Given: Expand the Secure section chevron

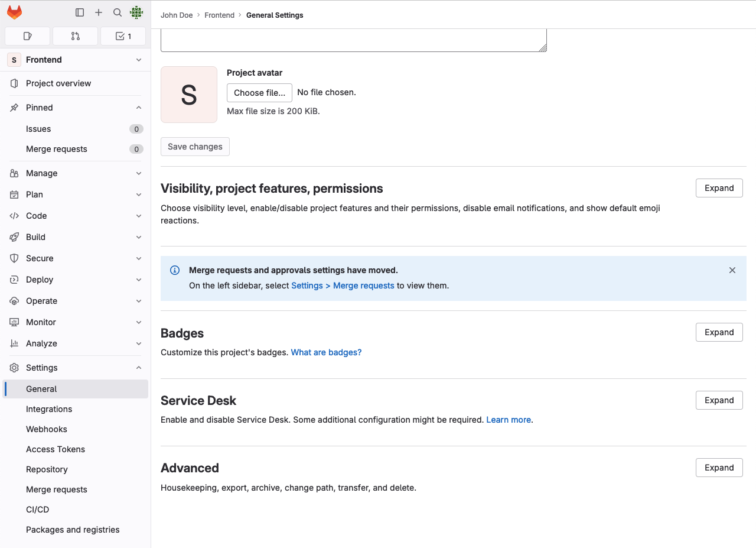Looking at the screenshot, I should click(139, 258).
